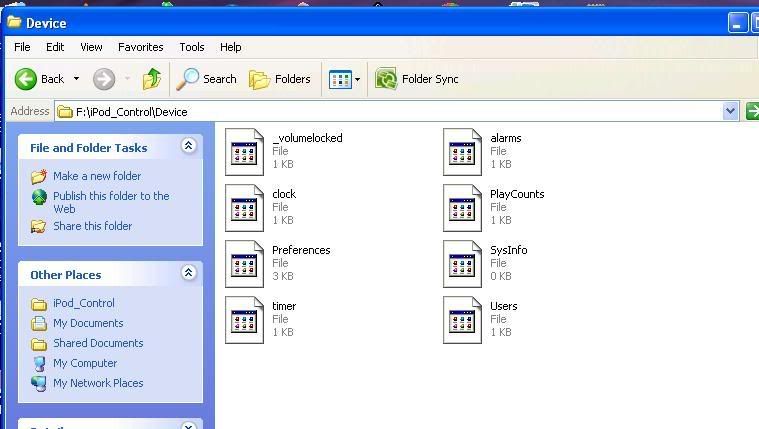This screenshot has height=429, width=759.
Task: Select the Preferences file icon
Action: tap(246, 263)
